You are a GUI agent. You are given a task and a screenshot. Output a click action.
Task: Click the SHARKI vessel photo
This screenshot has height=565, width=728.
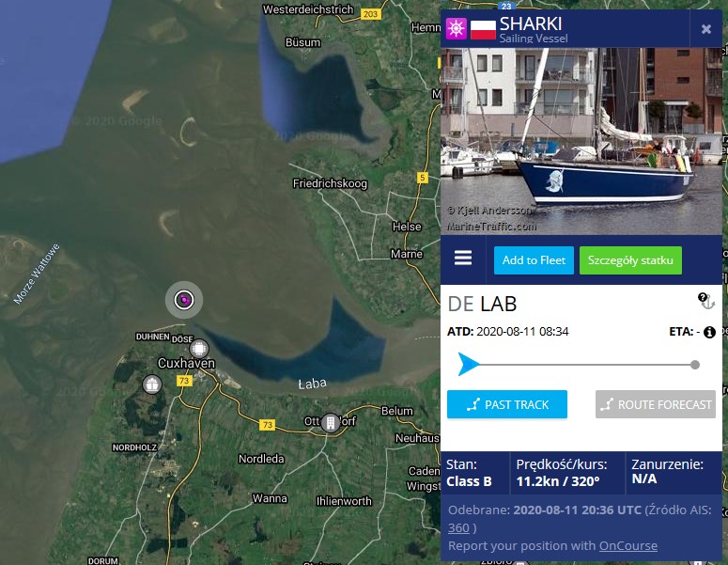click(x=581, y=141)
